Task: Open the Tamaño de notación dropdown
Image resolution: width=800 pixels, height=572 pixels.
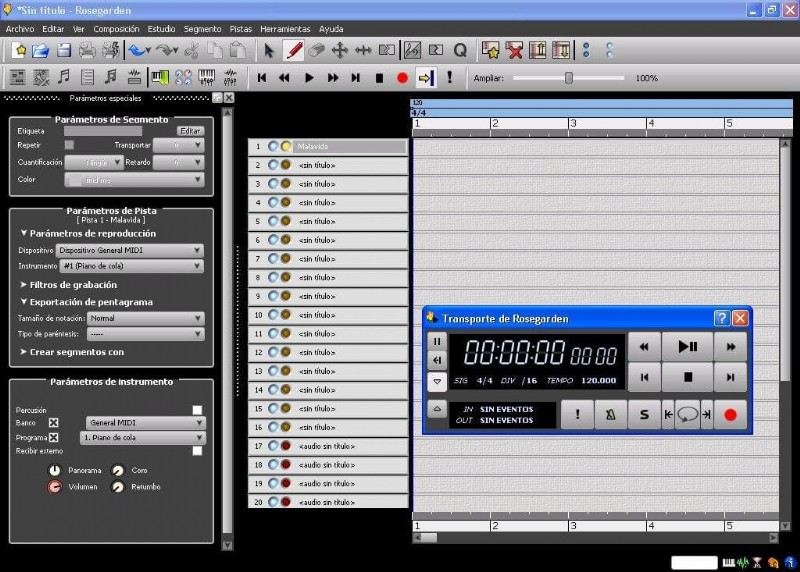Action: (146, 318)
